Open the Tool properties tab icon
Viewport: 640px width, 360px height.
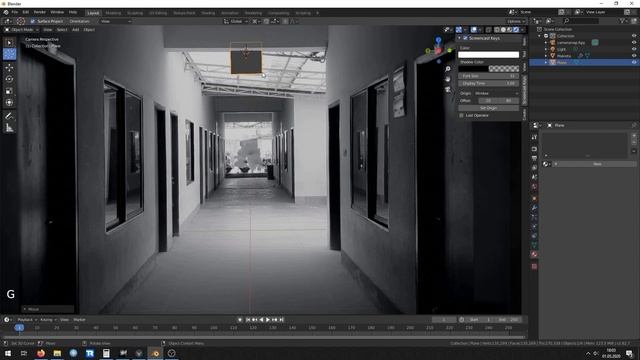click(534, 138)
